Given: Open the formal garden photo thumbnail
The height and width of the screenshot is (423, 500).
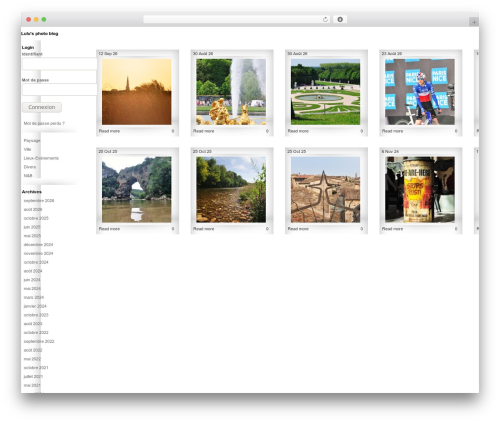Looking at the screenshot, I should (x=325, y=92).
